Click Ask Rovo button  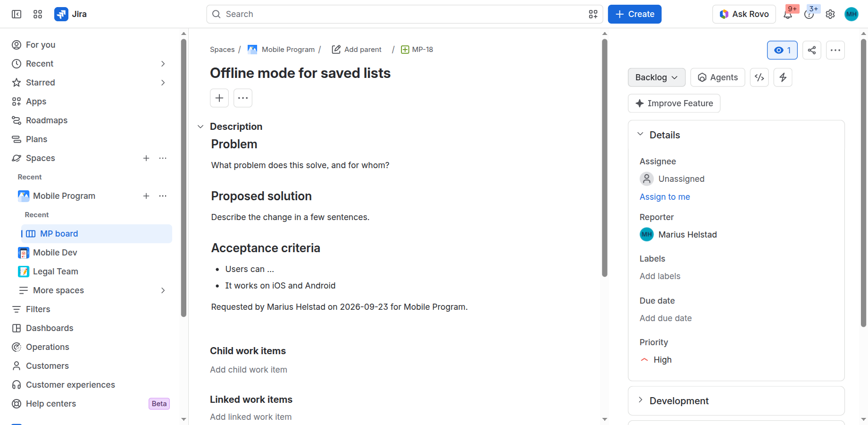coord(744,14)
